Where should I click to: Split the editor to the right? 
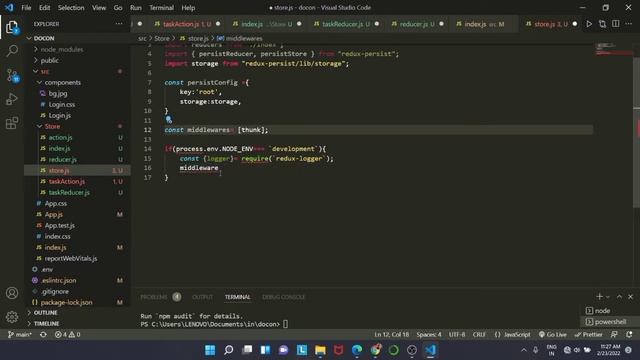pyautogui.click(x=616, y=24)
